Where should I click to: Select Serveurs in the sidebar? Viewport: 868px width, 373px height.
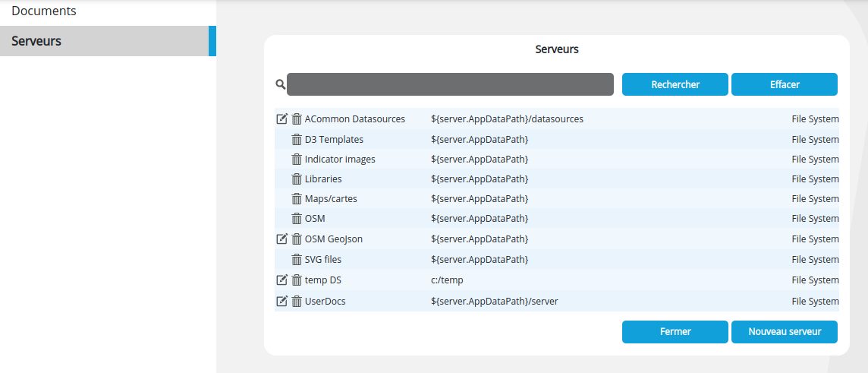[36, 41]
